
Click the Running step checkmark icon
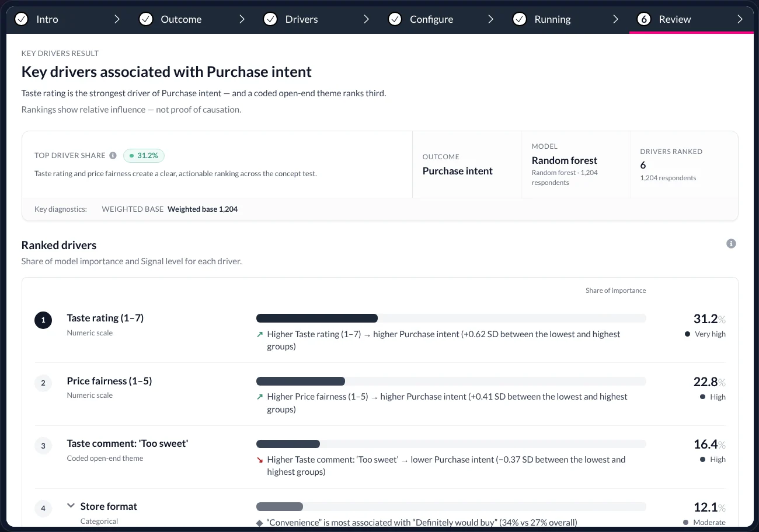(520, 19)
